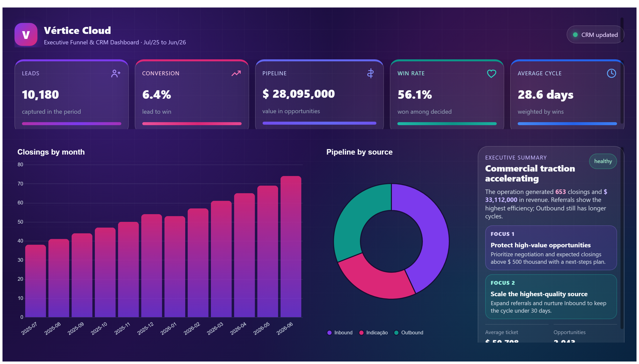This screenshot has height=364, width=639.
Task: Click the captured in the period caption
Action: 51,112
